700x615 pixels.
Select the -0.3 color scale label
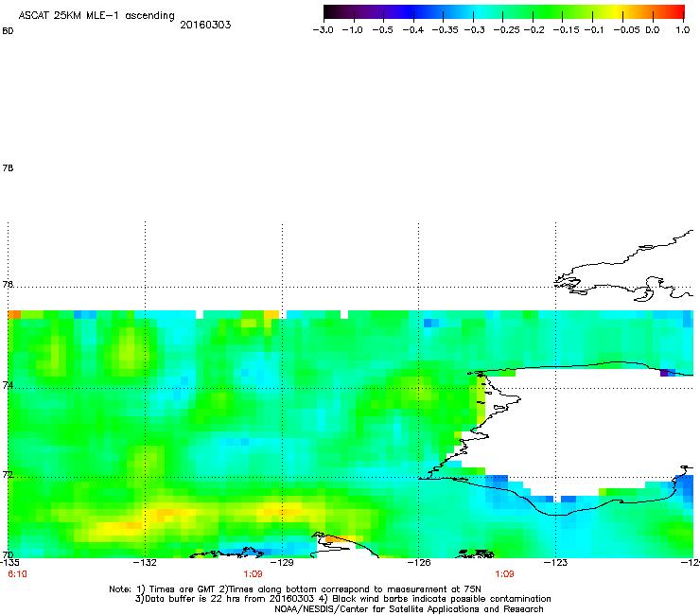tap(474, 30)
